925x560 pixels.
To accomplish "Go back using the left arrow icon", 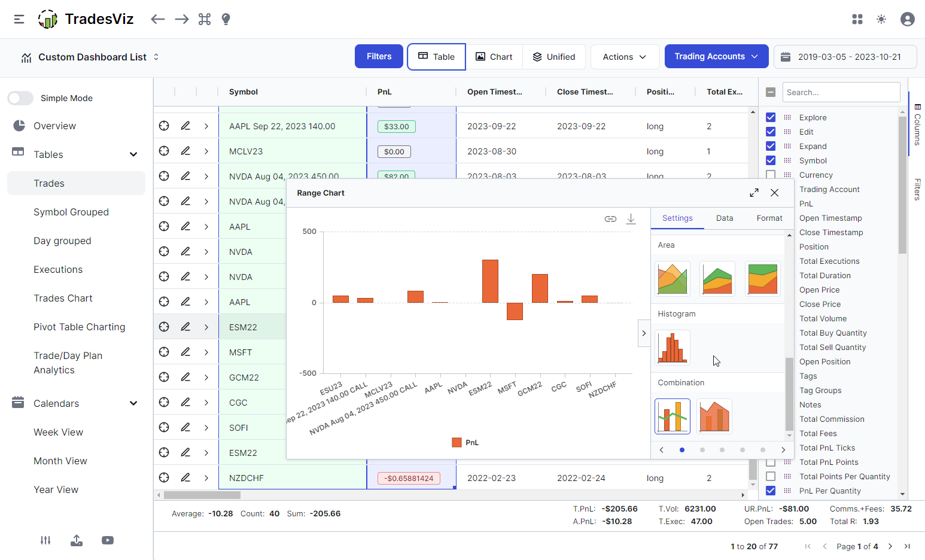I will 158,19.
